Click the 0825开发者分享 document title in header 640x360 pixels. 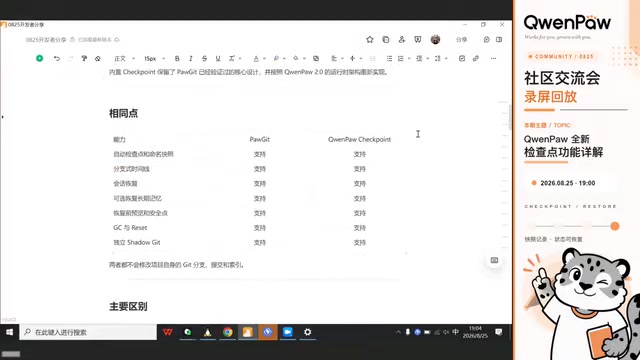pyautogui.click(x=46, y=40)
